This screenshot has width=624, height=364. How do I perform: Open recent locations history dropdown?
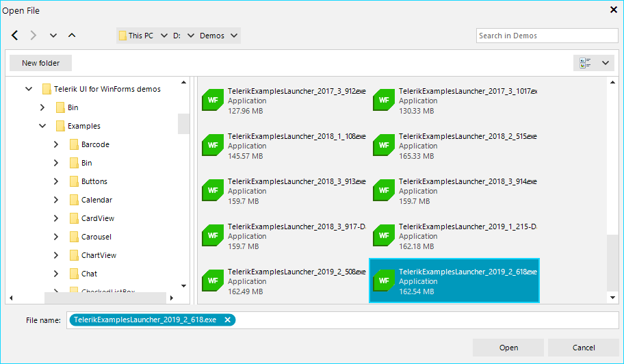click(53, 36)
